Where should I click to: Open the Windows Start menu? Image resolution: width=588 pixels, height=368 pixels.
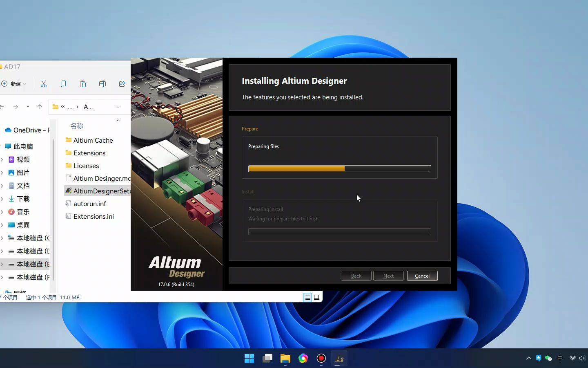click(249, 359)
